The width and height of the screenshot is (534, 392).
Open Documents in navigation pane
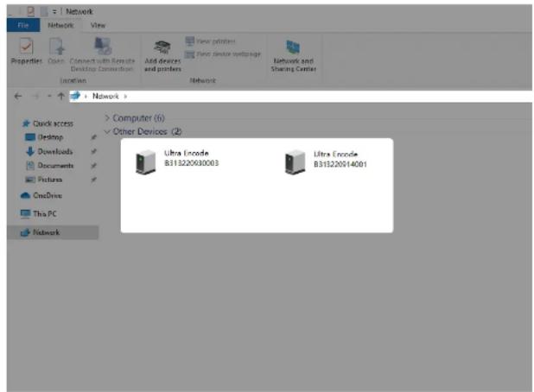click(50, 166)
